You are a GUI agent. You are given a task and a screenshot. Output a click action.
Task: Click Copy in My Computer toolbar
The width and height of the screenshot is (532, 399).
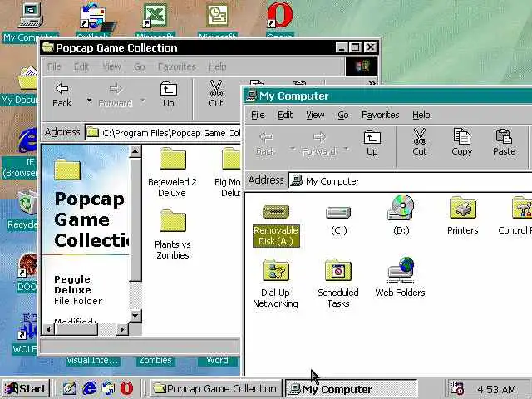(462, 143)
